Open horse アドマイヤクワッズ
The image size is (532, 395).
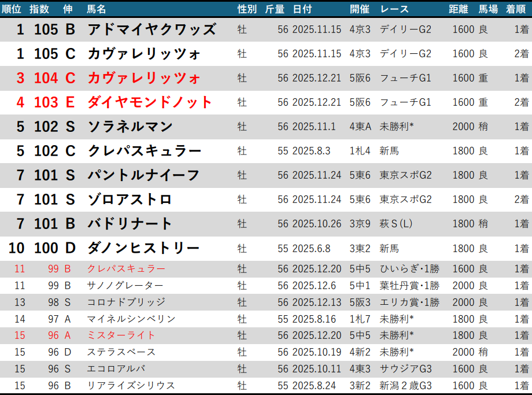click(152, 29)
